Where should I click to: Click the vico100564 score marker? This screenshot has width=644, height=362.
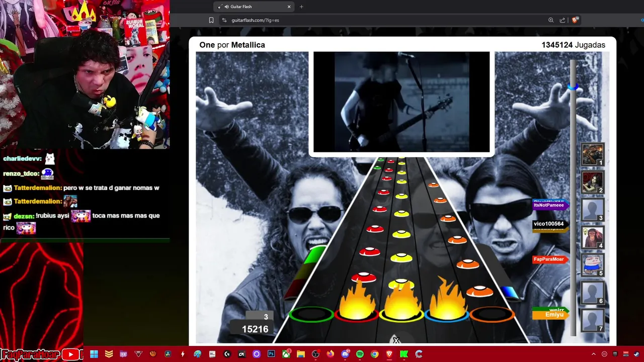pos(549,224)
